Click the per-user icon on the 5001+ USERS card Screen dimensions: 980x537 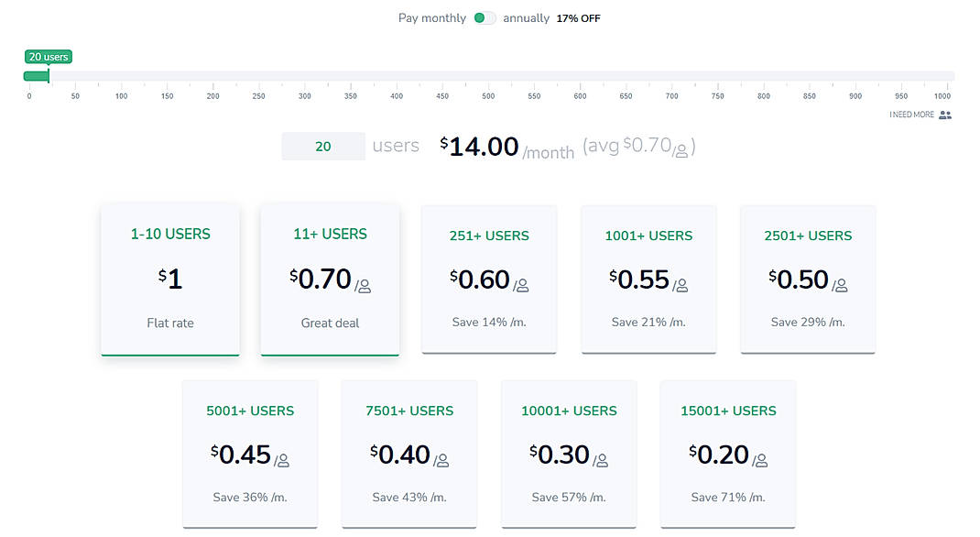[x=284, y=461]
